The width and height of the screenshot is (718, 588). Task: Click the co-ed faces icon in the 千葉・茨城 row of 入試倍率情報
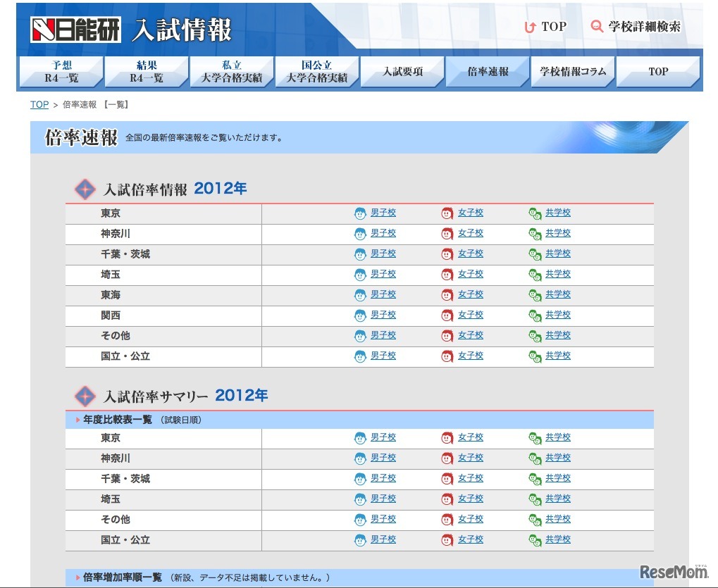(535, 254)
